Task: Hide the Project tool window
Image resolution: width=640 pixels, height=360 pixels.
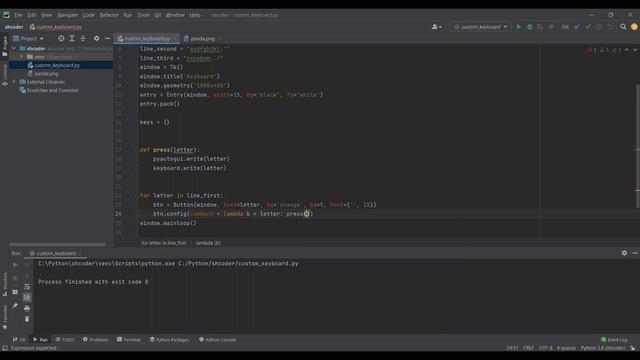Action: pos(107,38)
